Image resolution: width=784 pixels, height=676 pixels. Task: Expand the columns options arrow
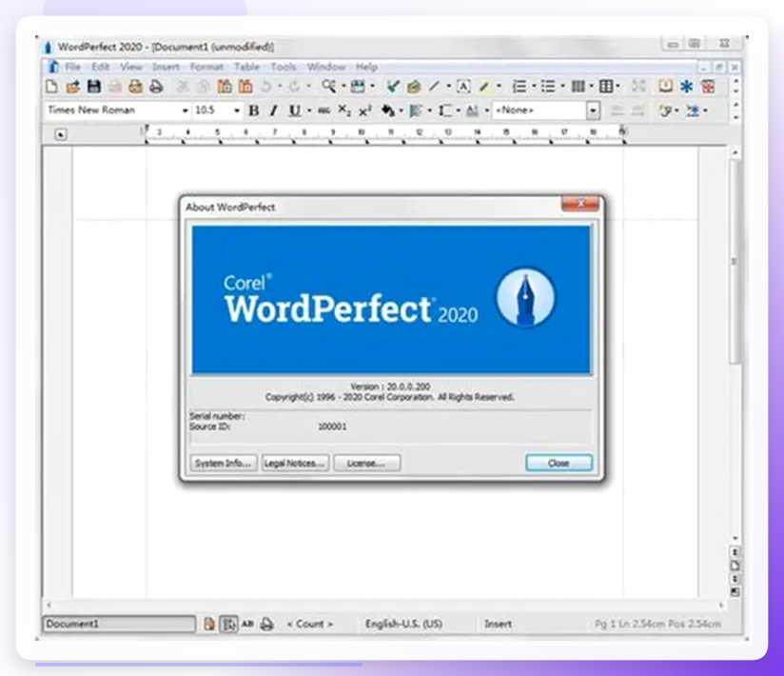pos(591,87)
